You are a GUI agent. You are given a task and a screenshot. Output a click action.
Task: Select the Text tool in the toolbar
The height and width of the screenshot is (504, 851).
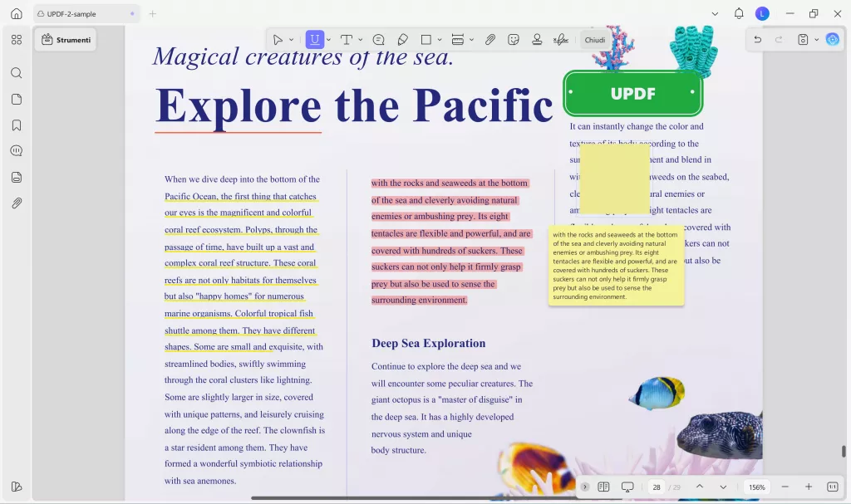coord(347,39)
